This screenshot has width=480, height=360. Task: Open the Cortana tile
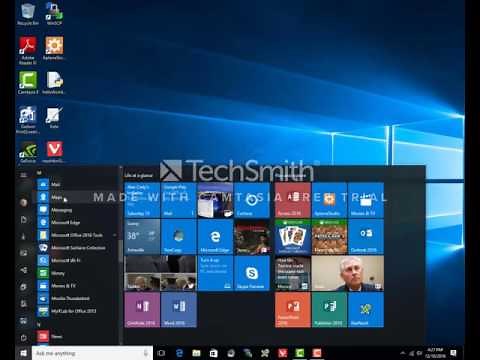click(252, 200)
